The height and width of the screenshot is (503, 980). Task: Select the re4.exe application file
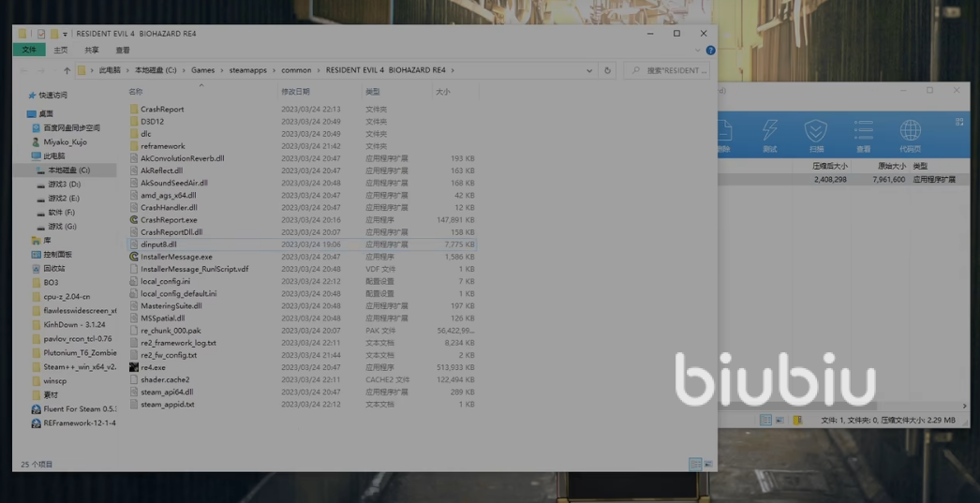(153, 368)
